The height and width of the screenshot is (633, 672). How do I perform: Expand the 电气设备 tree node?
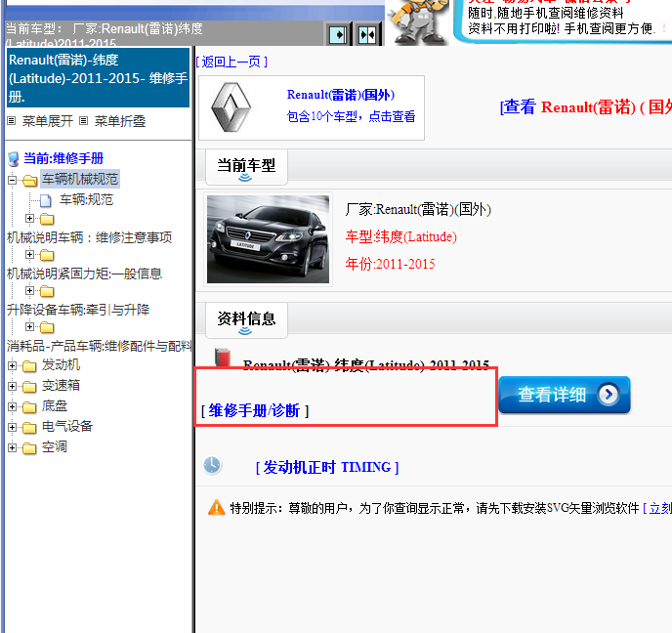click(x=12, y=427)
